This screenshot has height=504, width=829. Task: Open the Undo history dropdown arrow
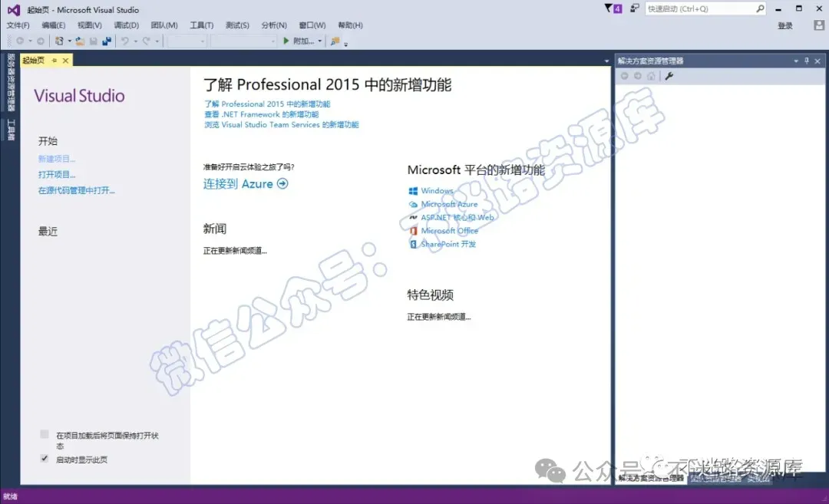coord(135,41)
